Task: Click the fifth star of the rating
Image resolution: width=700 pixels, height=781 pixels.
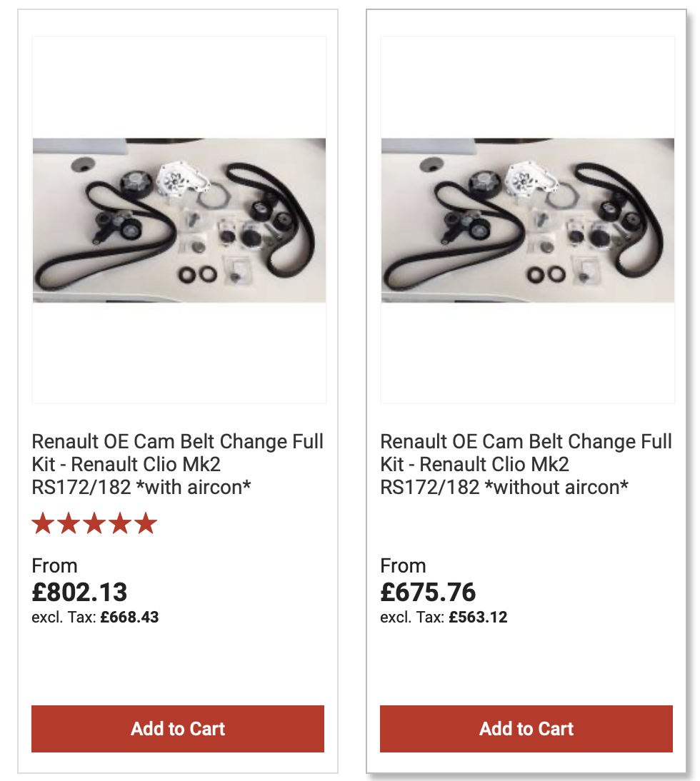Action: point(146,524)
